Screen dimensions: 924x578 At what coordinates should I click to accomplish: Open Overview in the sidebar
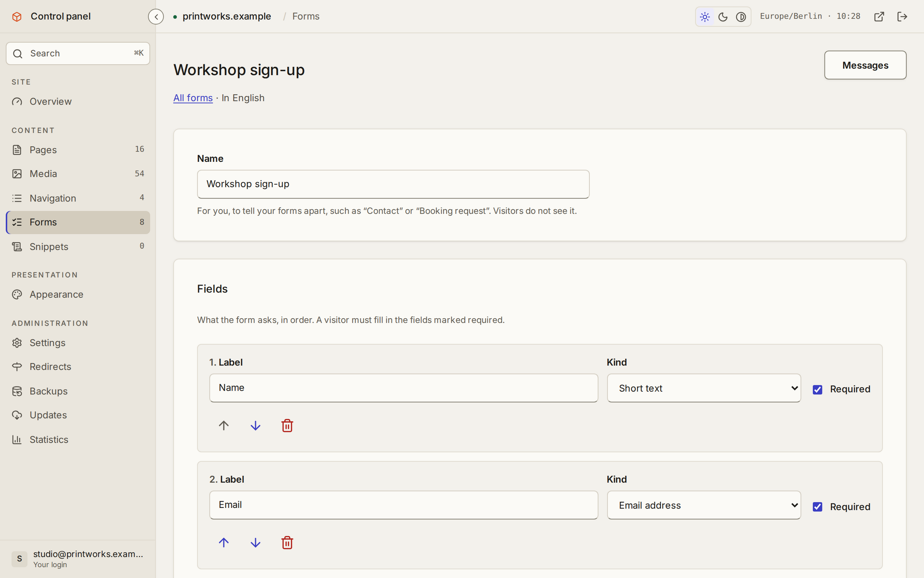(x=78, y=101)
